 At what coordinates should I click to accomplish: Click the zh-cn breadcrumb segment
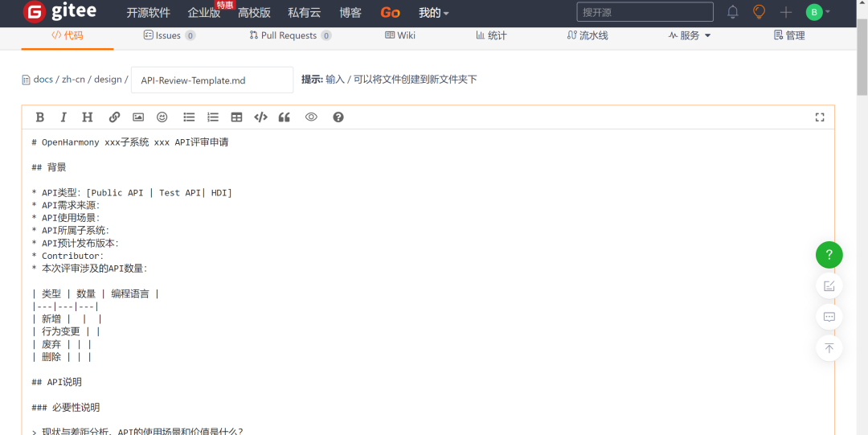[x=74, y=80]
